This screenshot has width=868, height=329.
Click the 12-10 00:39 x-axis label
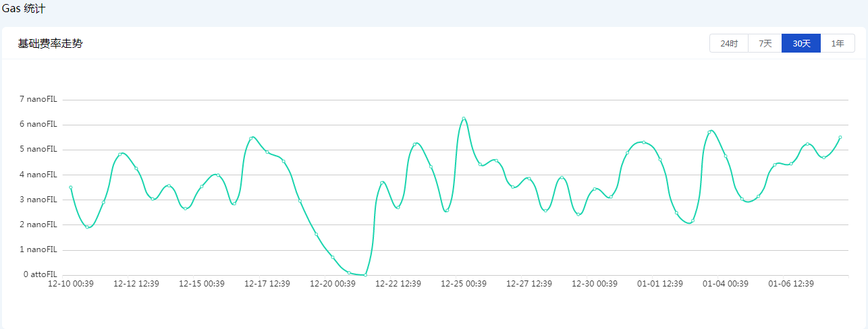(x=71, y=285)
